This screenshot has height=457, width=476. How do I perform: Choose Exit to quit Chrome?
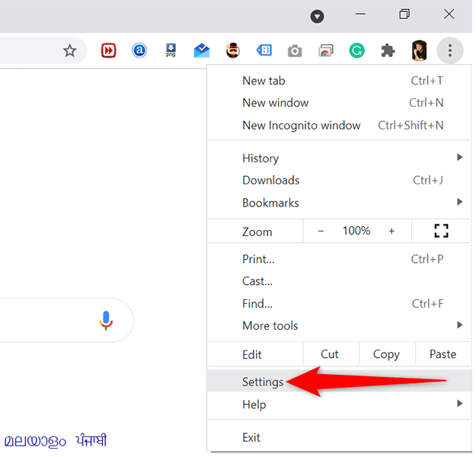tap(339, 437)
